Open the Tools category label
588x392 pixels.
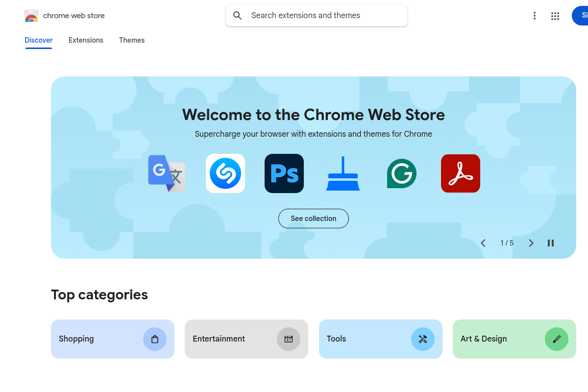(336, 339)
